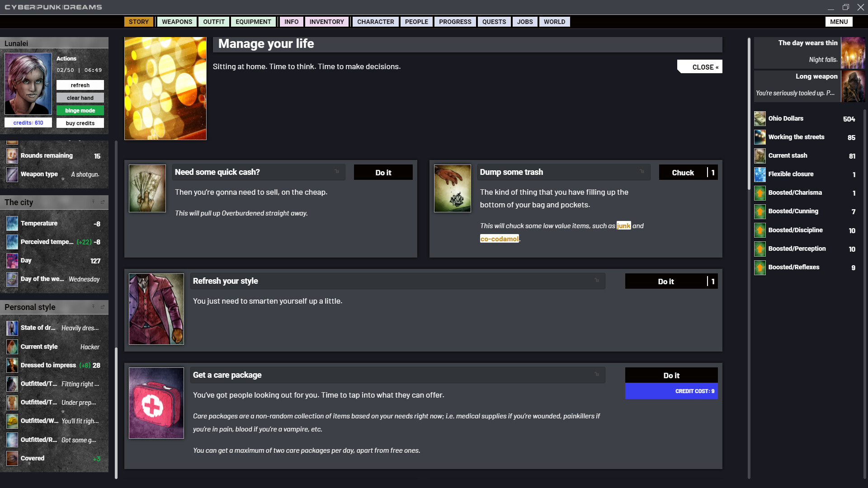Image resolution: width=868 pixels, height=488 pixels.
Task: Switch to the INVENTORY tab
Action: 326,22
